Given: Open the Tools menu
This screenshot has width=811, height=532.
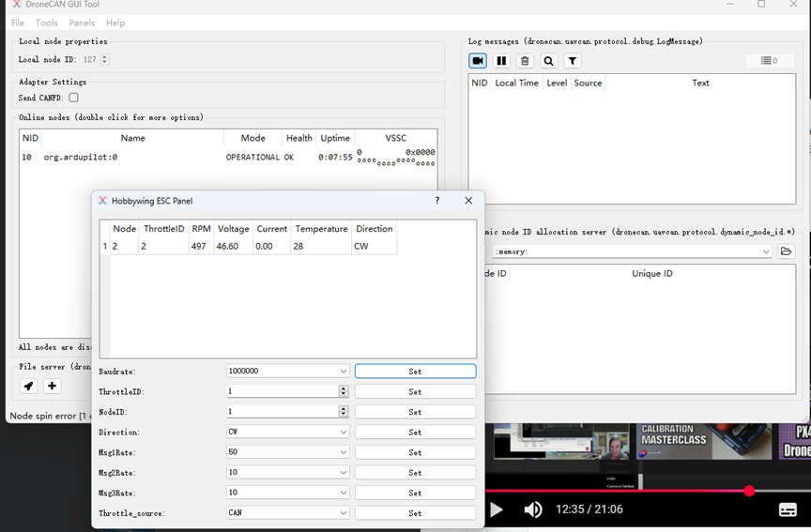Looking at the screenshot, I should tap(47, 23).
